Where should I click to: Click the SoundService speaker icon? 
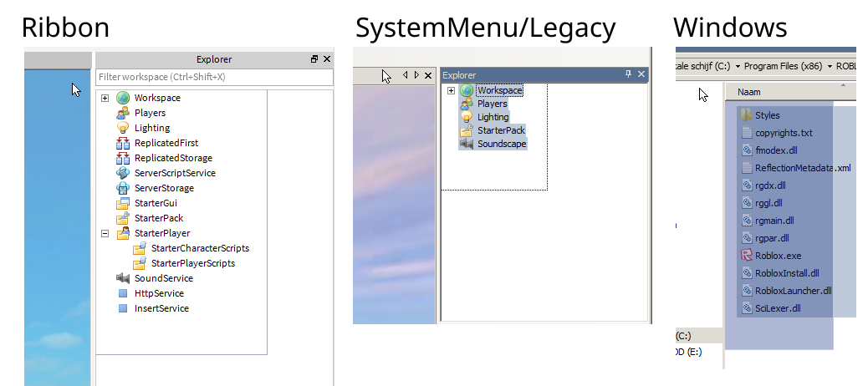(123, 278)
